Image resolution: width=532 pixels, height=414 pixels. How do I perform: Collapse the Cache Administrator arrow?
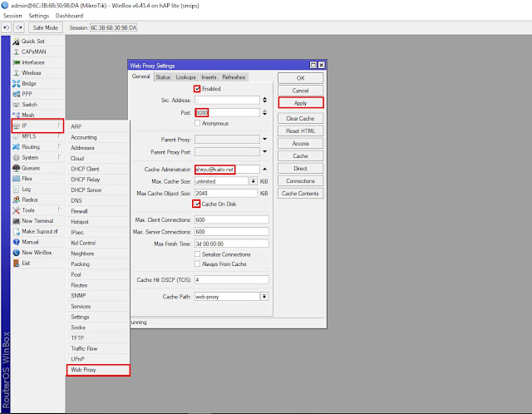click(264, 169)
